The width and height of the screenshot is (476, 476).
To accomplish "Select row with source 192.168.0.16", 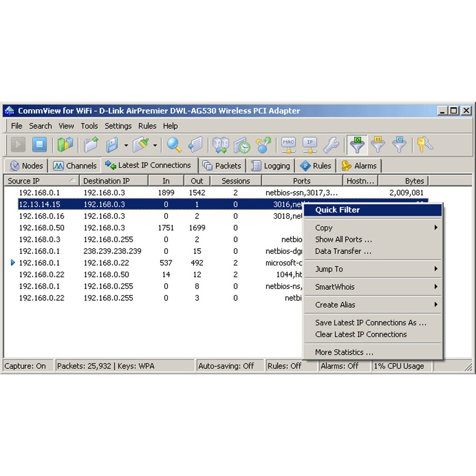I will point(161,216).
